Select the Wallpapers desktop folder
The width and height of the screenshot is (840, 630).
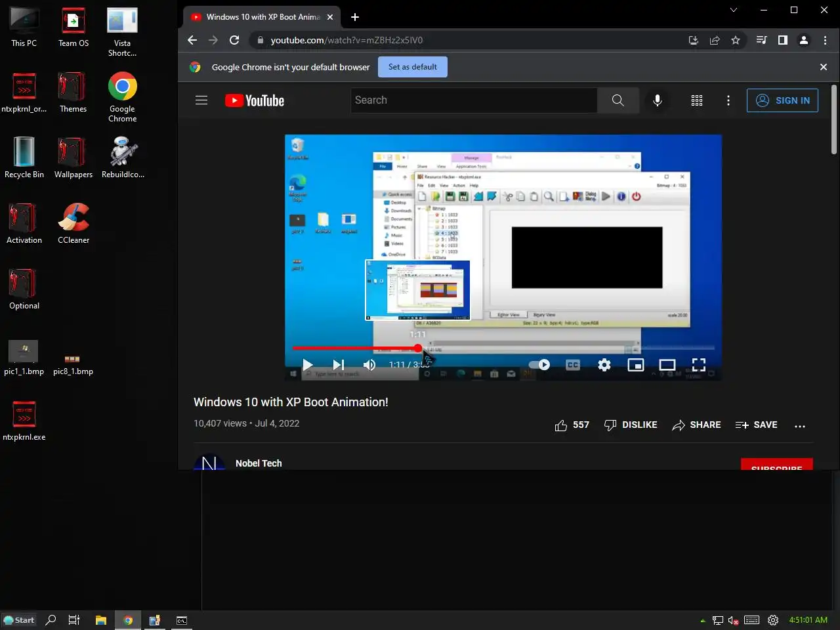click(73, 158)
